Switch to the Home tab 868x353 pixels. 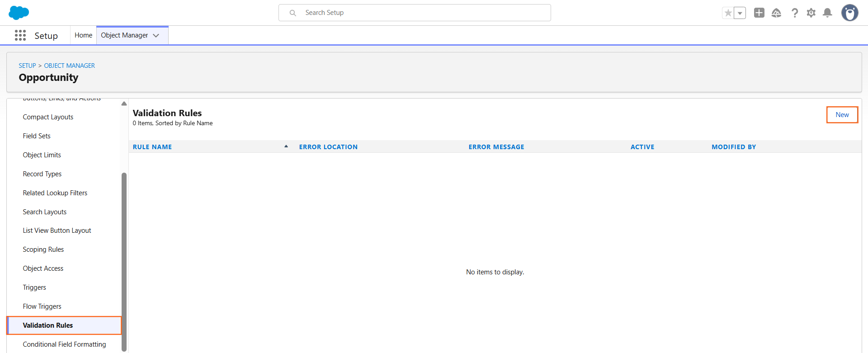pos(83,35)
